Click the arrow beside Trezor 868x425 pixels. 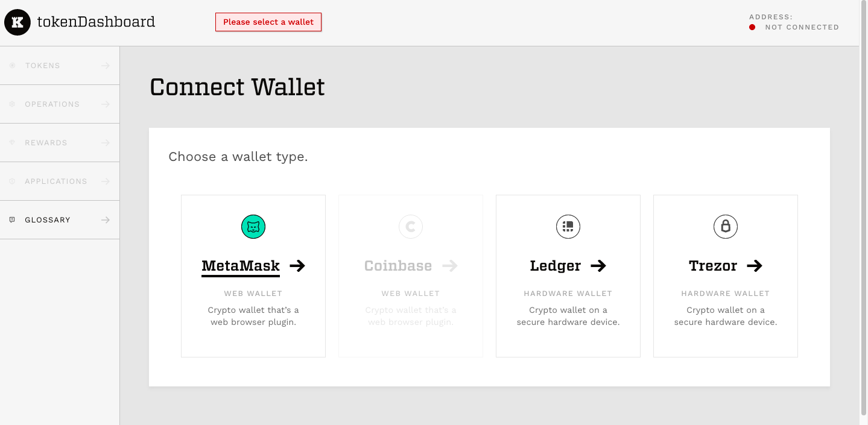[x=755, y=266]
